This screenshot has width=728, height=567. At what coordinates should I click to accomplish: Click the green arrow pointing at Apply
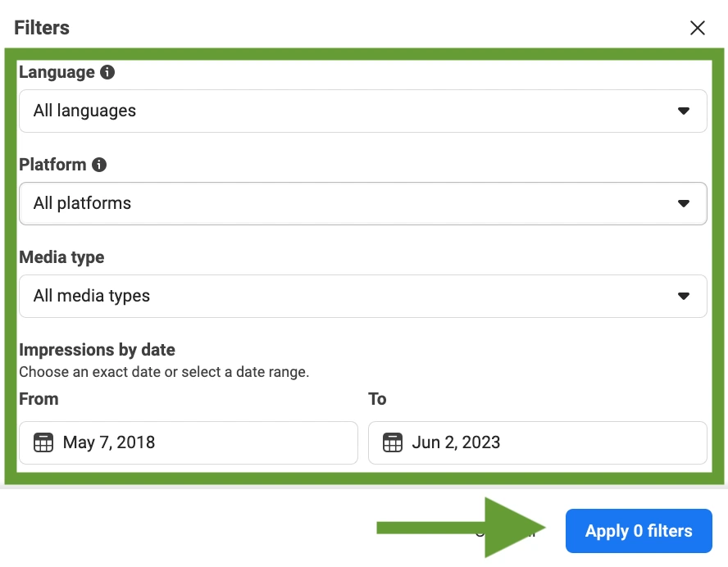coord(459,528)
